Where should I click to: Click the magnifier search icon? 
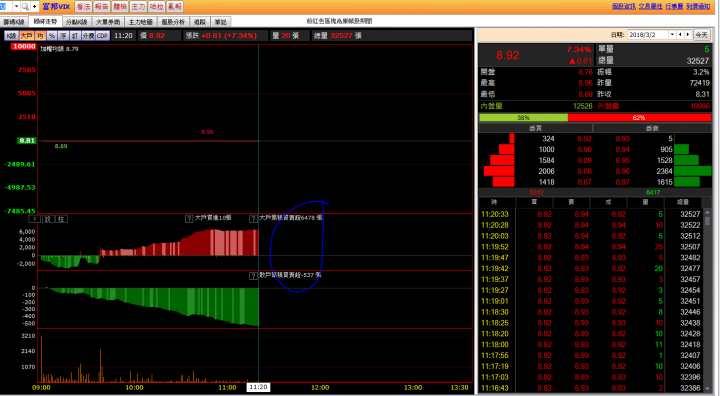coord(25,6)
